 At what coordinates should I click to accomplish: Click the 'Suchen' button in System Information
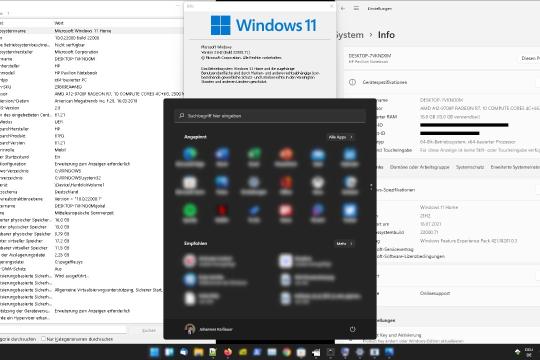[x=149, y=330]
